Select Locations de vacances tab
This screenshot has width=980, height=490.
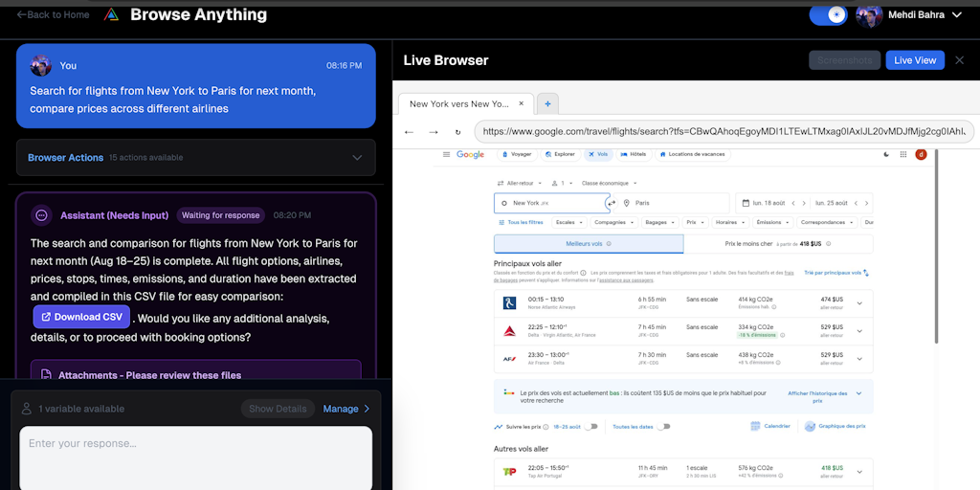pyautogui.click(x=692, y=154)
